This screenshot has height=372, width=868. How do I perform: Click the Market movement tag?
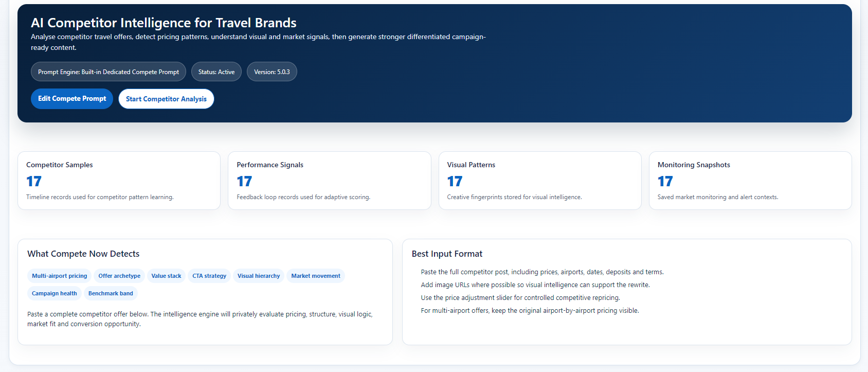tap(316, 276)
